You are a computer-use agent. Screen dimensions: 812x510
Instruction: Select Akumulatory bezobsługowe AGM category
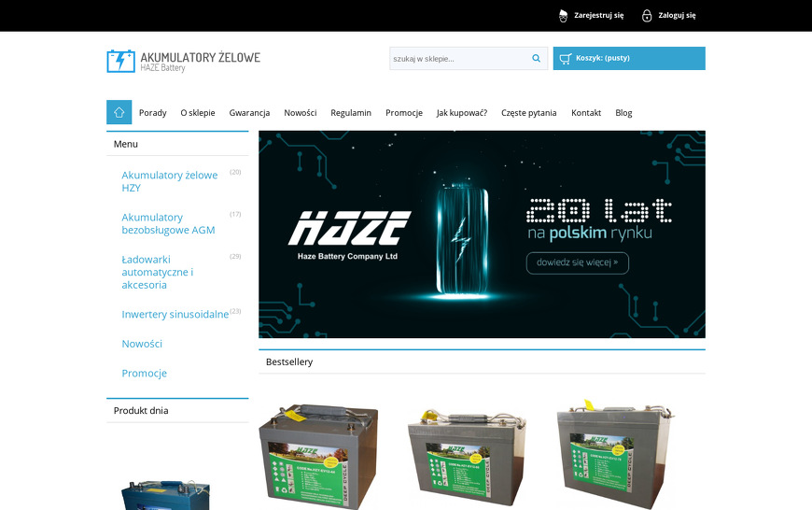[168, 223]
